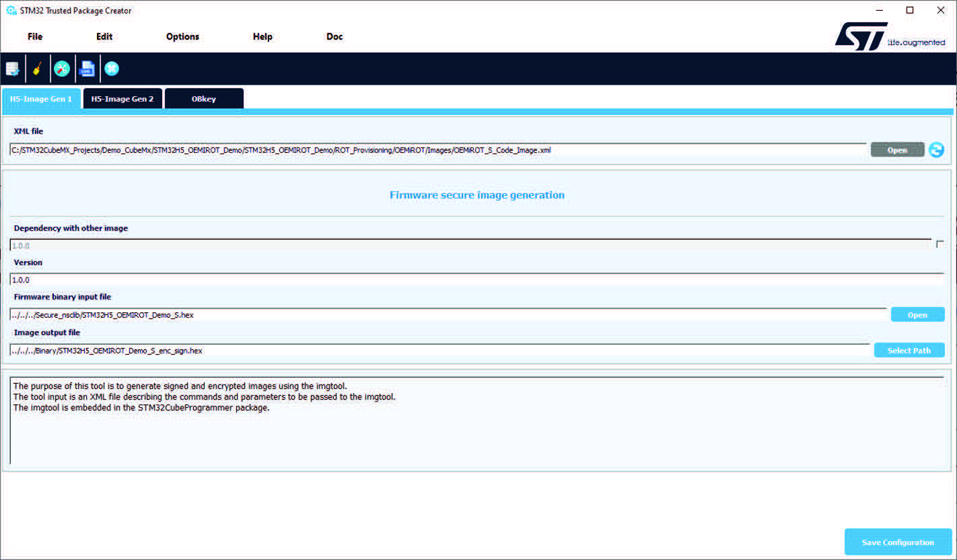Click the Dependency with other image field
The height and width of the screenshot is (560, 957).
[x=470, y=246]
